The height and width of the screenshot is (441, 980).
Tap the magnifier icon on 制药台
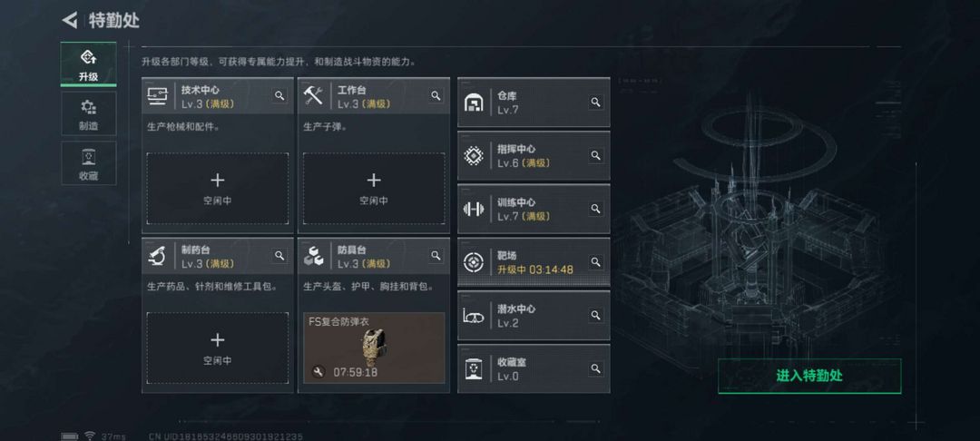279,256
